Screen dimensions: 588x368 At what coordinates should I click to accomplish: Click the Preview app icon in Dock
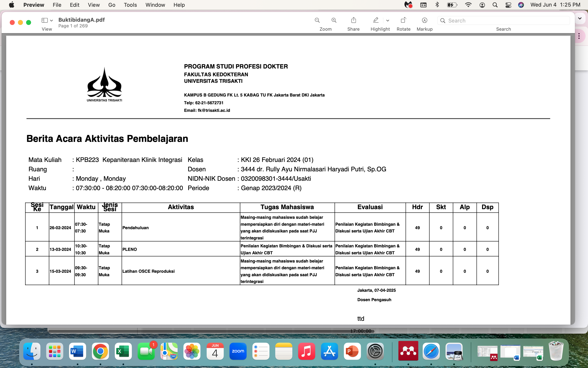(454, 351)
